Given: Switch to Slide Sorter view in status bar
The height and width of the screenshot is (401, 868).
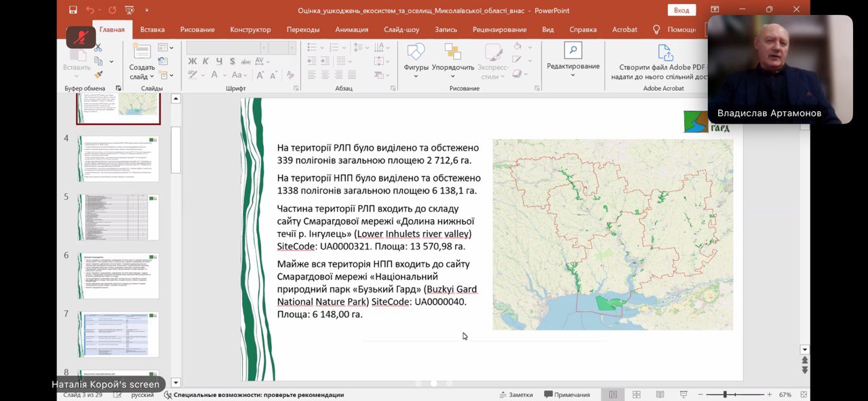Looking at the screenshot, I should point(636,395).
